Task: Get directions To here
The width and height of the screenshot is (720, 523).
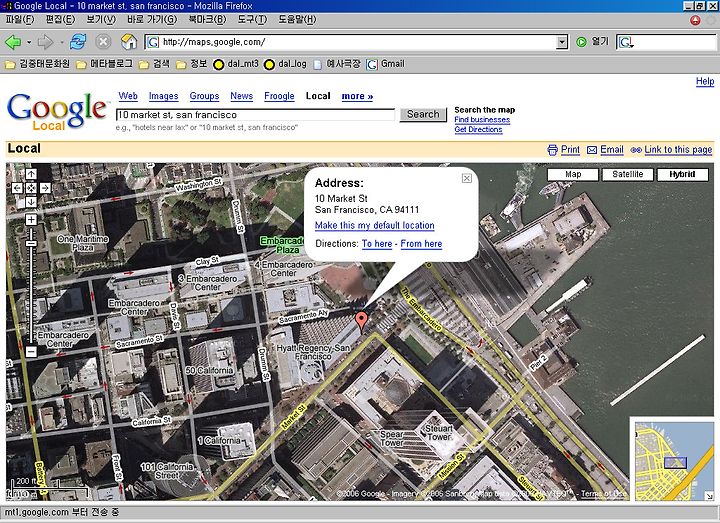Action: click(377, 244)
